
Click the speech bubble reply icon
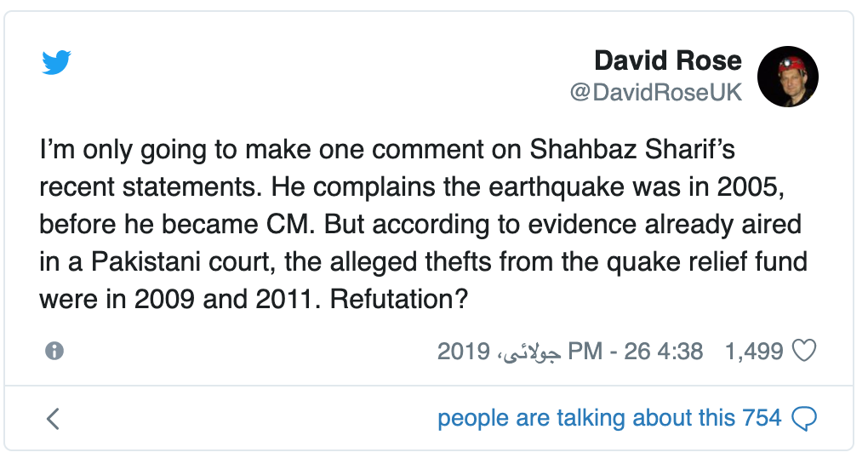[x=804, y=419]
